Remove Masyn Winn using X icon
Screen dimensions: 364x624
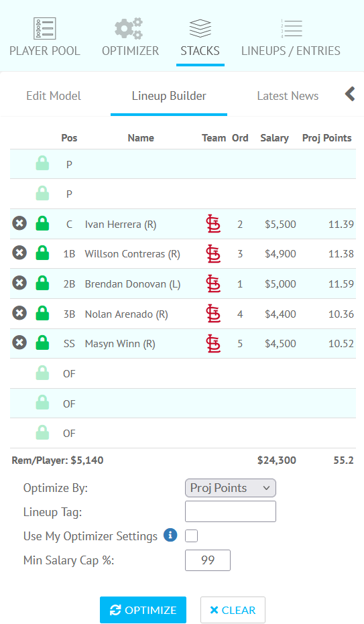pos(19,342)
